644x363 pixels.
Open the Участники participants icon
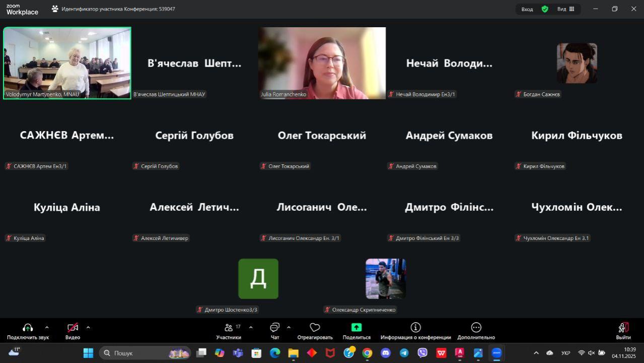(x=228, y=327)
